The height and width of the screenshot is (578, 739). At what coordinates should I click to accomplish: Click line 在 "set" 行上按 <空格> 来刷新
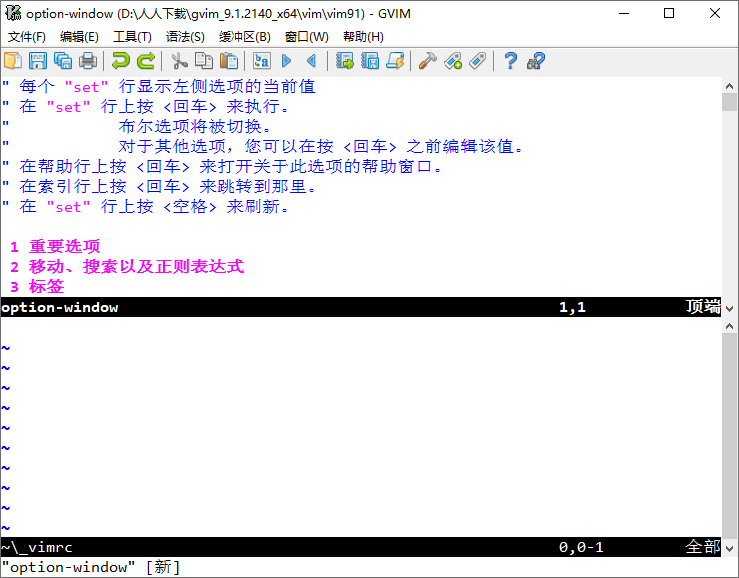coord(146,206)
